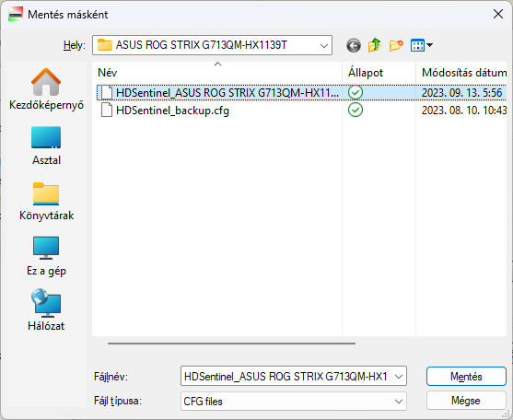This screenshot has height=420, width=513.
Task: Open Hálózat network location
Action: [46, 310]
